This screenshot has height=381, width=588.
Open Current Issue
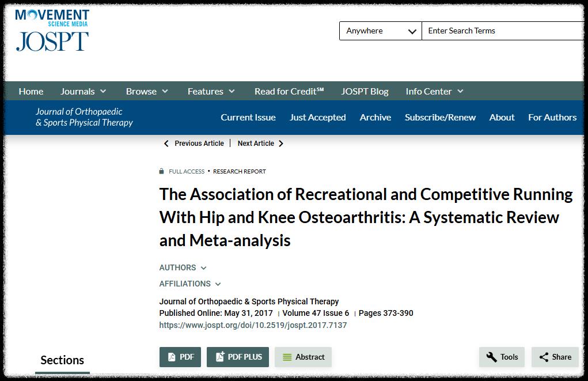point(248,118)
